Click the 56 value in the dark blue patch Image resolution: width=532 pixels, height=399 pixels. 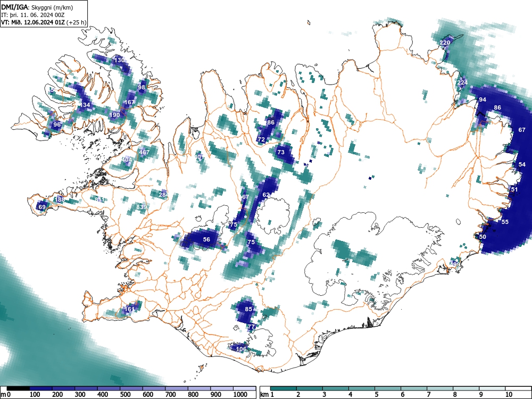point(206,239)
